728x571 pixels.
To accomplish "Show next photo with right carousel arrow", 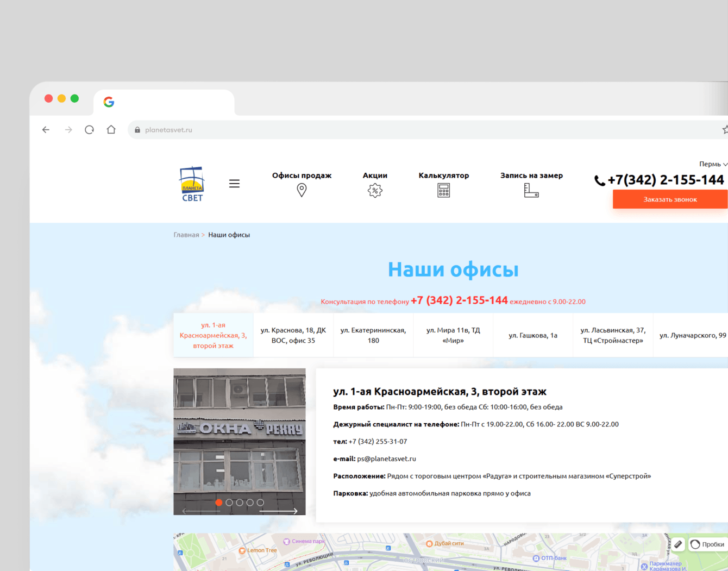I will click(278, 511).
